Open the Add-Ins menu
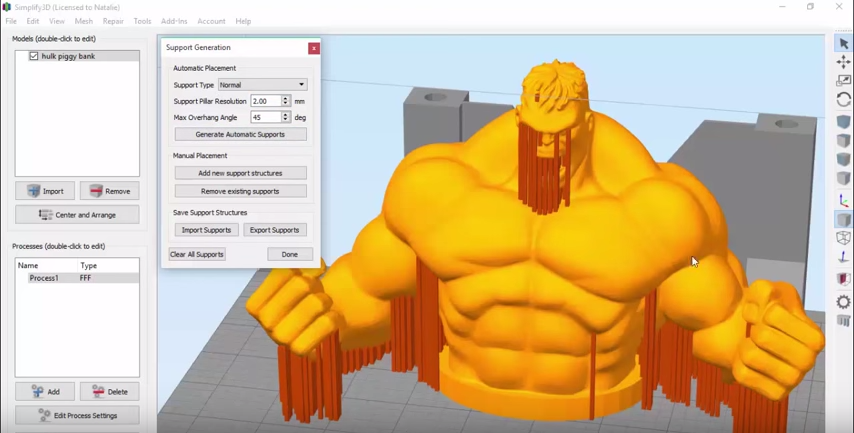Image resolution: width=854 pixels, height=433 pixels. pos(174,21)
